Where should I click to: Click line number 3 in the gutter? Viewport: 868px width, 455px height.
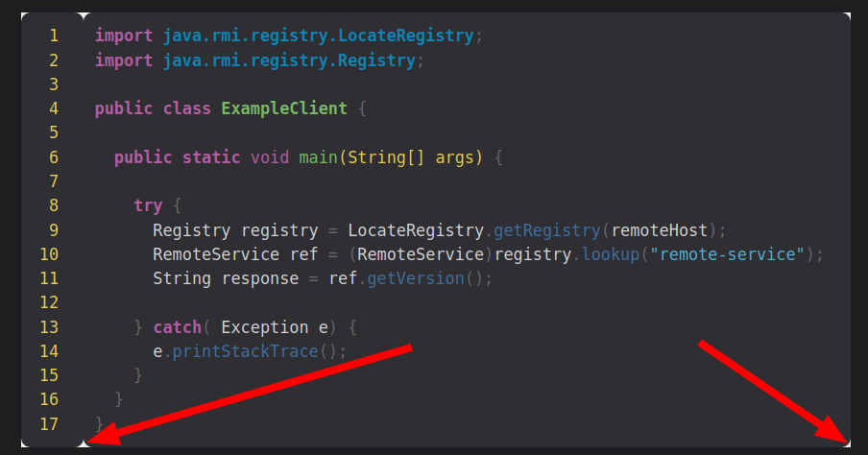(54, 84)
